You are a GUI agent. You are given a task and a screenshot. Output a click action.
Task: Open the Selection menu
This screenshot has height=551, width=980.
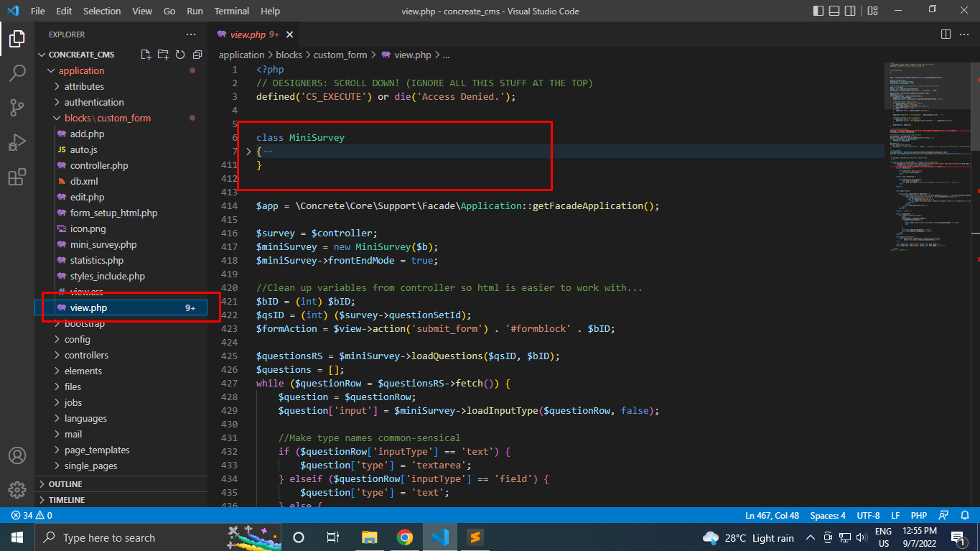point(102,11)
